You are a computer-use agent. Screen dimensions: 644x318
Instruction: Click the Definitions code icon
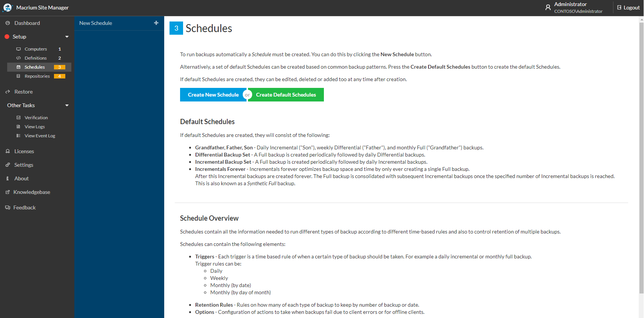(18, 58)
